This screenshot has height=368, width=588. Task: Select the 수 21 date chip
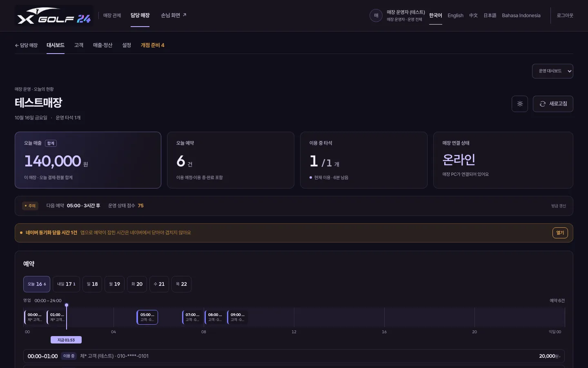click(159, 284)
